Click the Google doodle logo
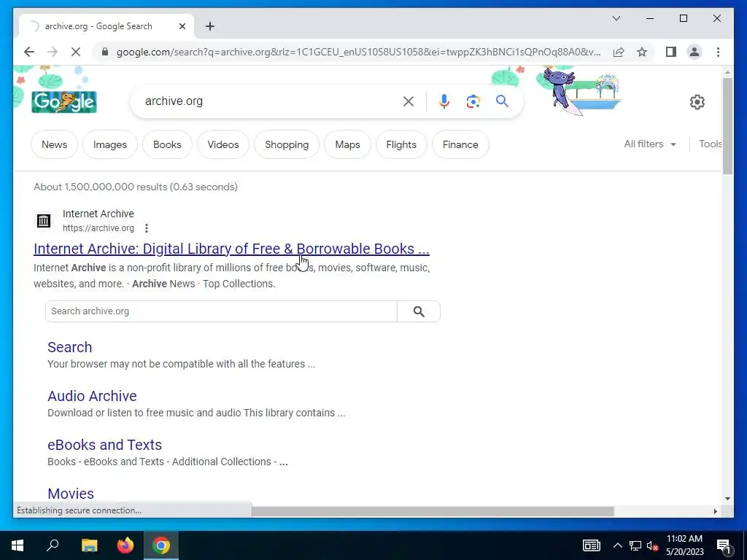This screenshot has height=560, width=747. (64, 102)
